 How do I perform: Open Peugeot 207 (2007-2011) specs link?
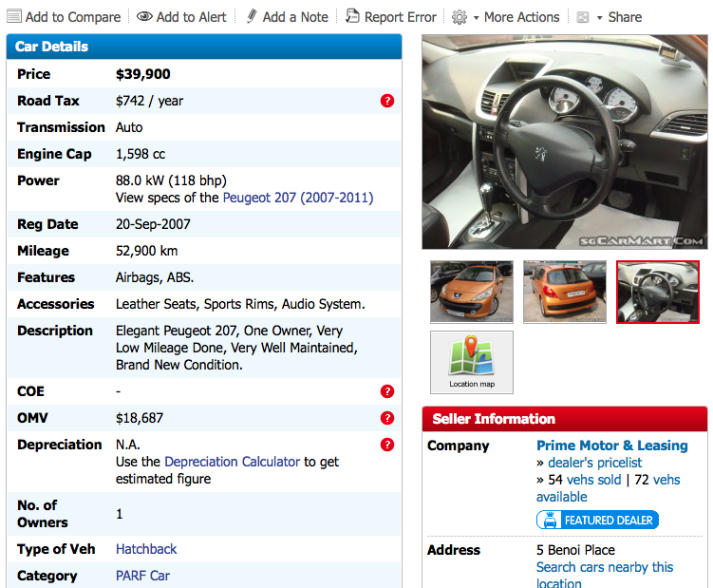tap(298, 198)
